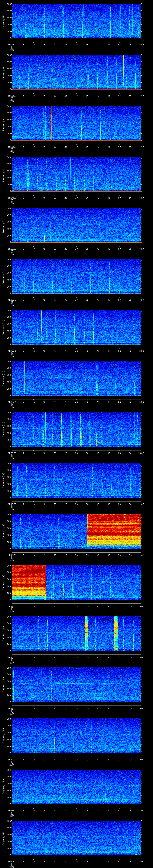Click the 21:10:00 start time label
The image size is (153, 868).
click(12, 504)
